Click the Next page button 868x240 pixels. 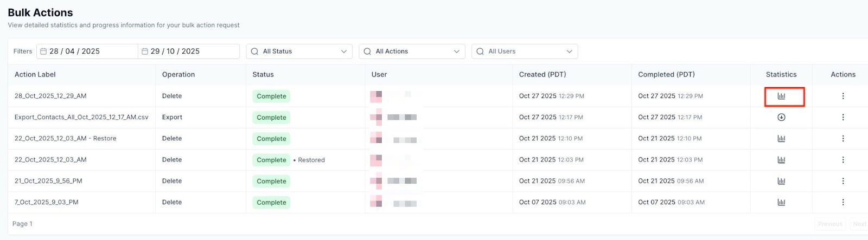point(859,224)
